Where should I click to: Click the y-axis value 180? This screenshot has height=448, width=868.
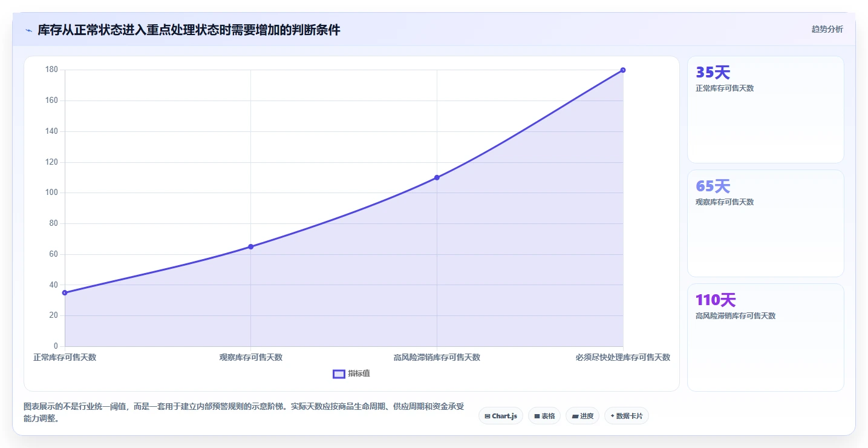click(51, 70)
